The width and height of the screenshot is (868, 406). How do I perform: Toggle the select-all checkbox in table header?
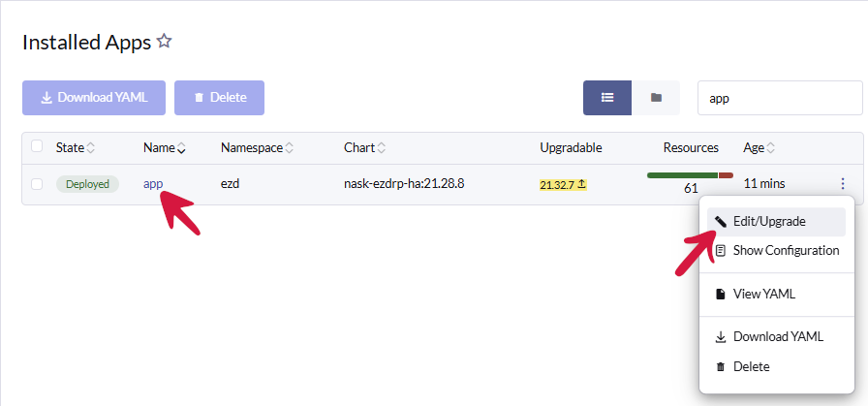(x=37, y=146)
